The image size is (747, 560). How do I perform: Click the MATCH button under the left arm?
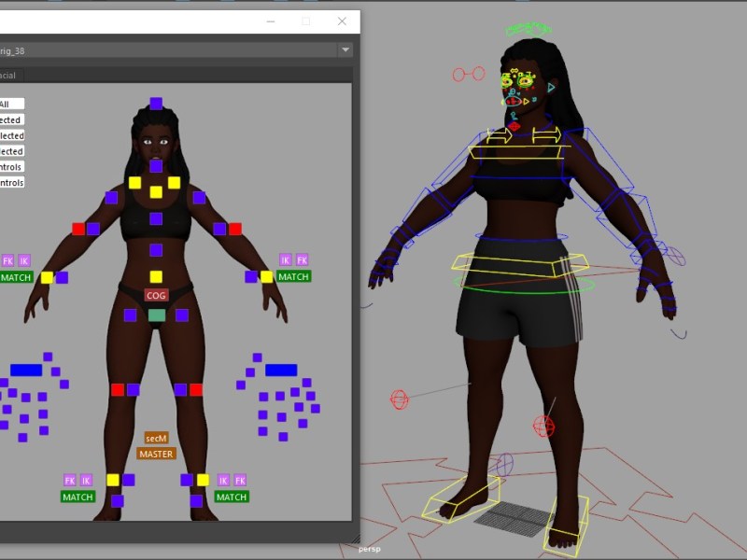point(16,277)
